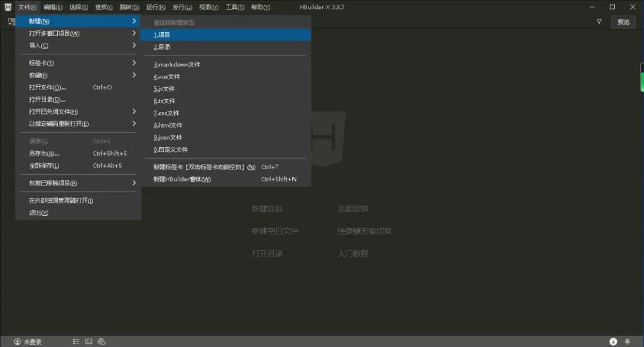Choose 在外部资源管理器打开 entry
The width and height of the screenshot is (644, 347).
[x=79, y=200]
